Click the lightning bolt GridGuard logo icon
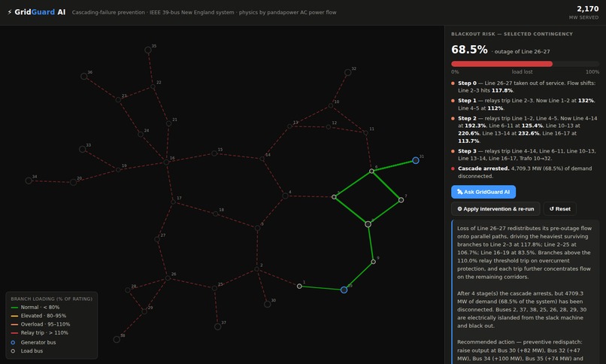Image resolution: width=606 pixels, height=364 pixels. click(x=10, y=12)
